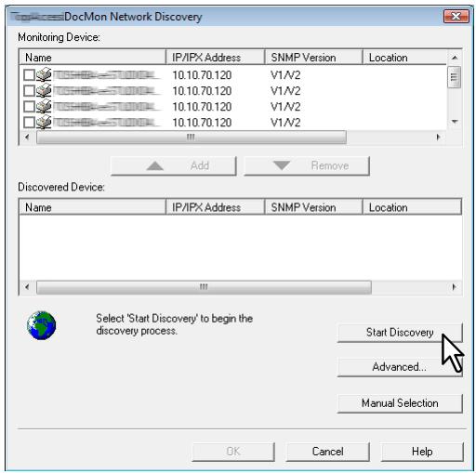Click V1/V2 in the second device row
The height and width of the screenshot is (473, 476).
tap(285, 91)
